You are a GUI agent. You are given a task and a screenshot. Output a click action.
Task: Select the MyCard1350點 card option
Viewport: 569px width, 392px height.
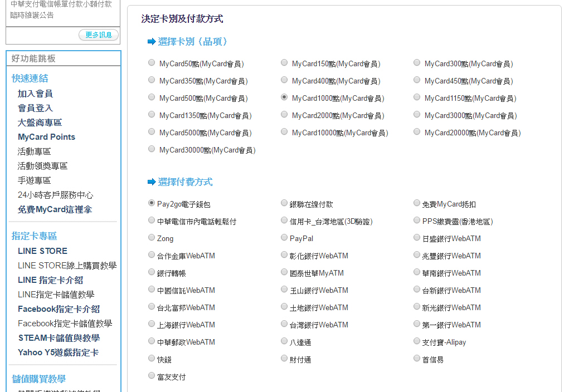coord(152,115)
